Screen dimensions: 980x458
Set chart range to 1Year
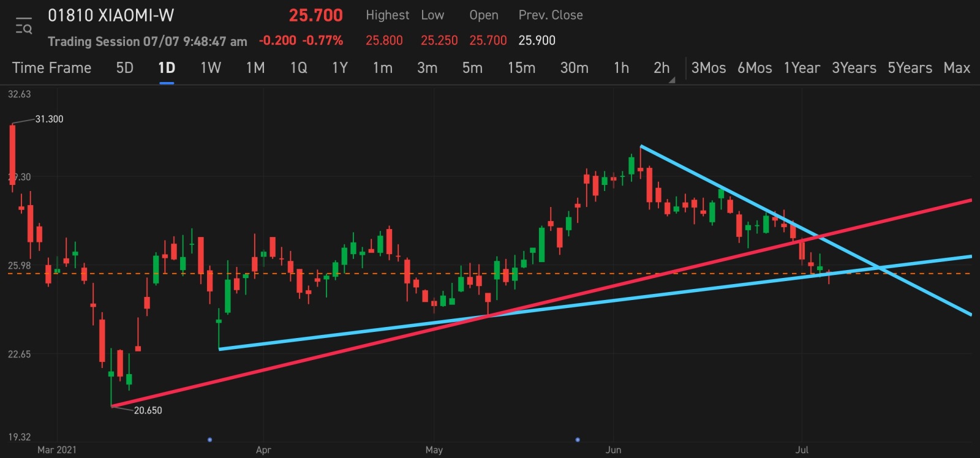tap(802, 68)
